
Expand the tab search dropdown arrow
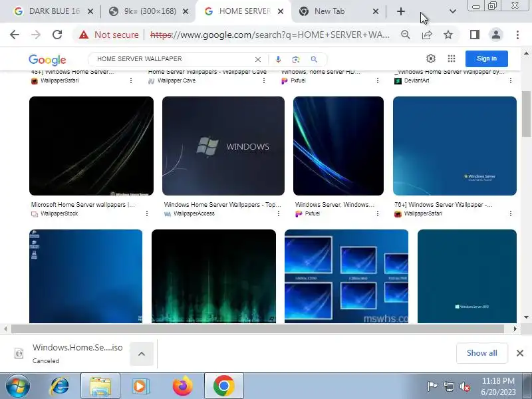453,11
